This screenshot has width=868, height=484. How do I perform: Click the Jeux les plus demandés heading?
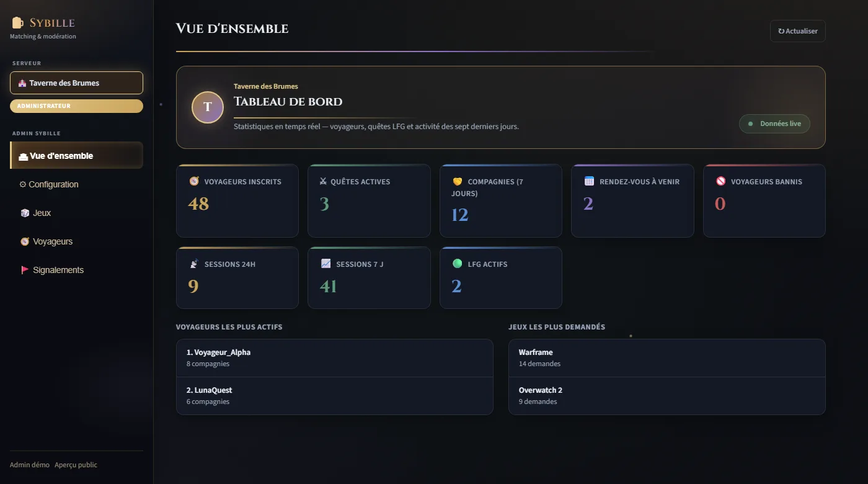coord(557,327)
